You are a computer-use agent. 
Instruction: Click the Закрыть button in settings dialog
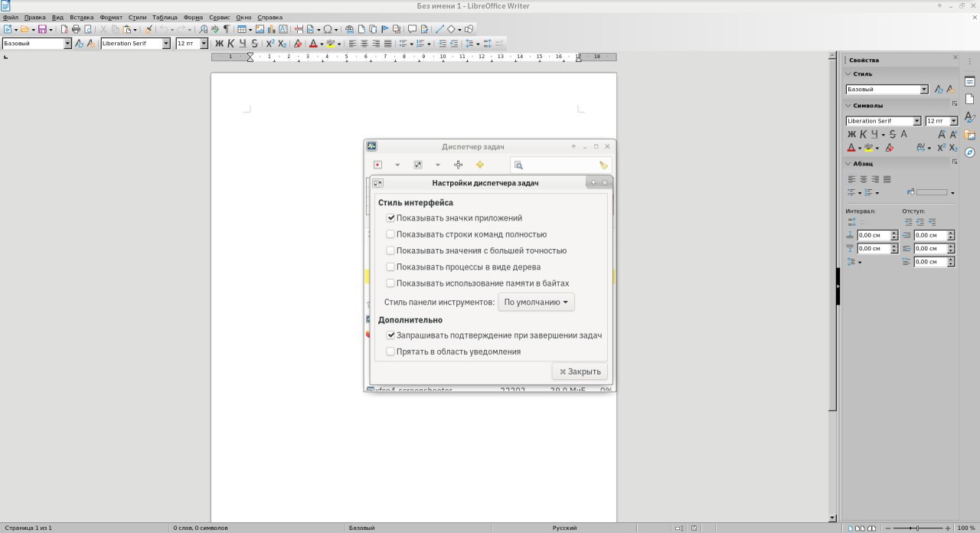pyautogui.click(x=580, y=371)
